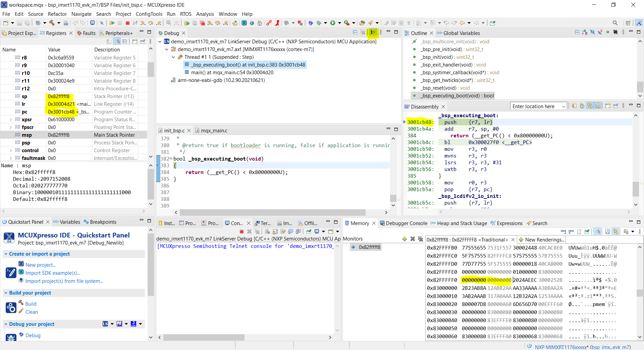Toggle Hide Static Members in Outline toolbar
This screenshot has width=644, height=350.
pyautogui.click(x=600, y=32)
